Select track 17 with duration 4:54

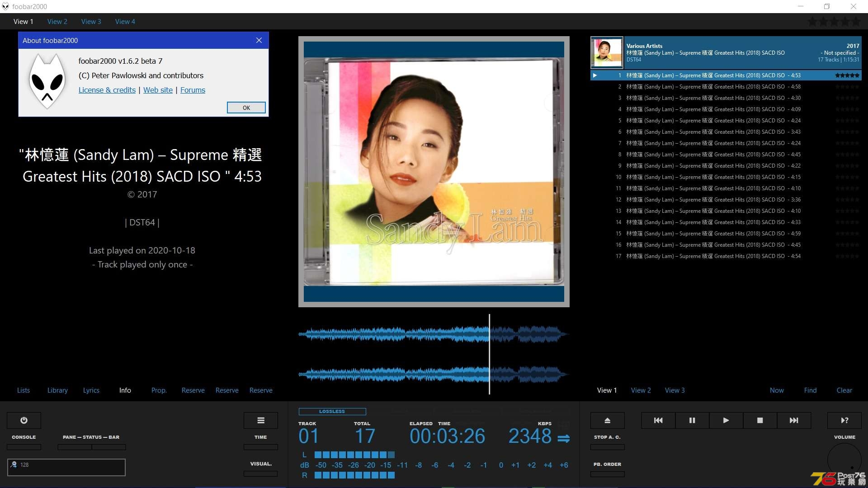click(x=726, y=256)
